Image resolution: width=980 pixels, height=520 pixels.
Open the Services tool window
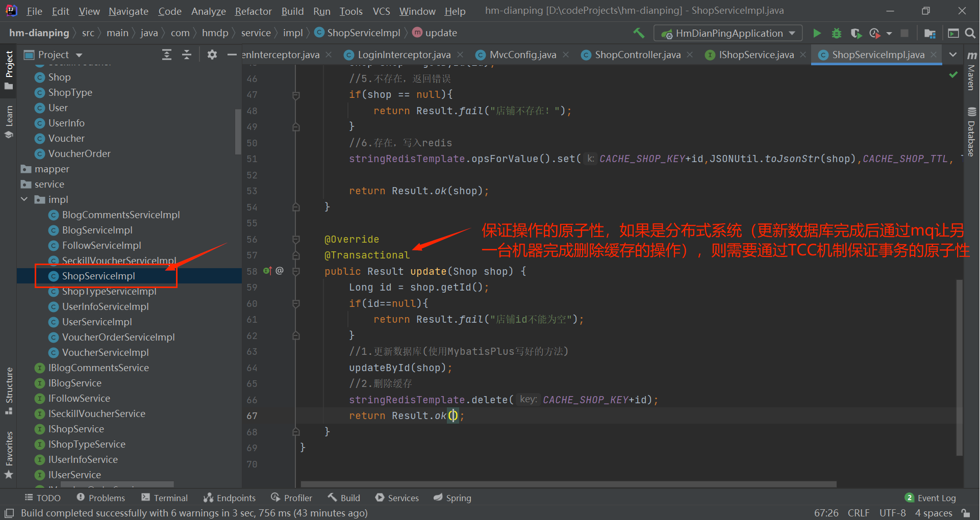[x=397, y=498]
